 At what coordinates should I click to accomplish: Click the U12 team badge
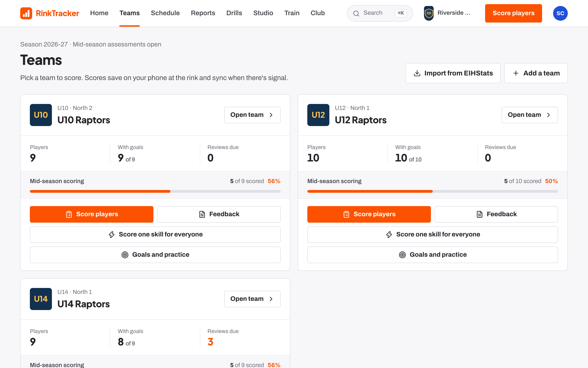[x=318, y=115]
